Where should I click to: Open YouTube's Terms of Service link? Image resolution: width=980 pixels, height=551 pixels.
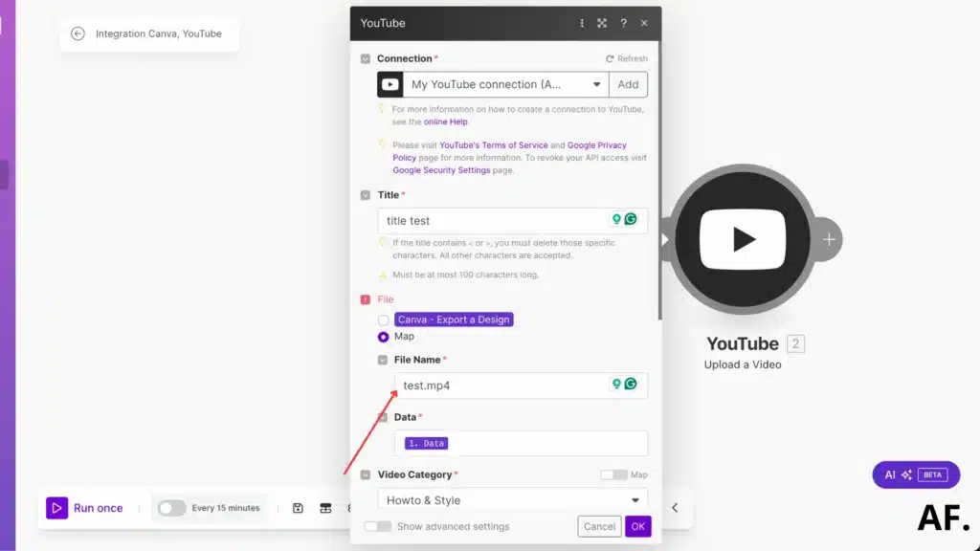[494, 145]
